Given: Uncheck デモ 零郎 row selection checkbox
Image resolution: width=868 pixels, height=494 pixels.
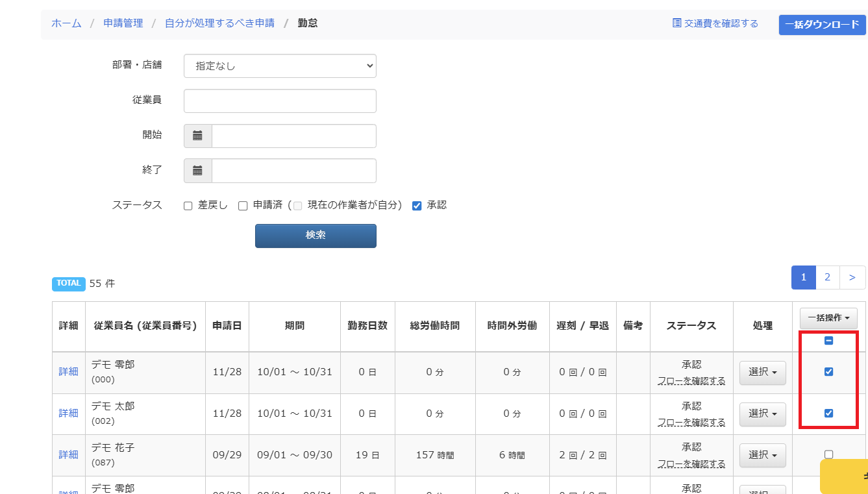Looking at the screenshot, I should point(828,372).
